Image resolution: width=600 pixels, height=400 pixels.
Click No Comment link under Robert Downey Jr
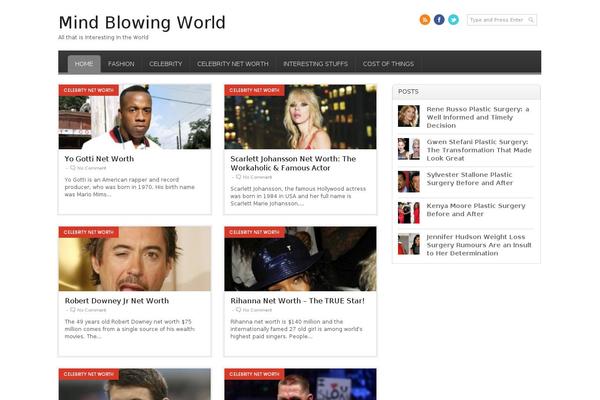coord(91,310)
